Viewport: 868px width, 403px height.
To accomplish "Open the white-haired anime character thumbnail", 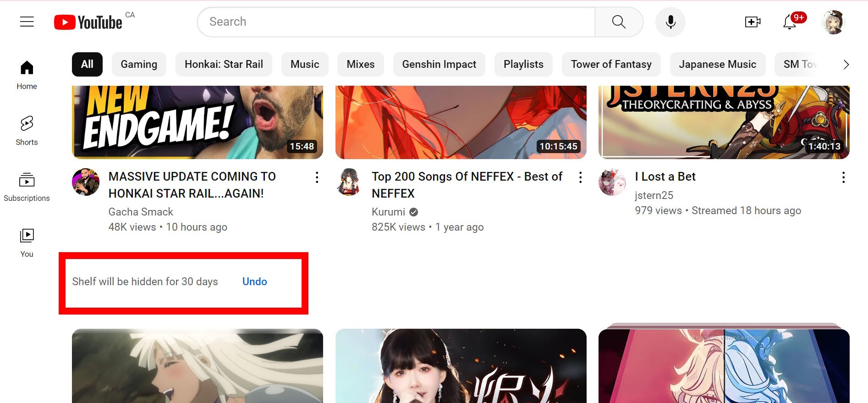I will point(198,366).
